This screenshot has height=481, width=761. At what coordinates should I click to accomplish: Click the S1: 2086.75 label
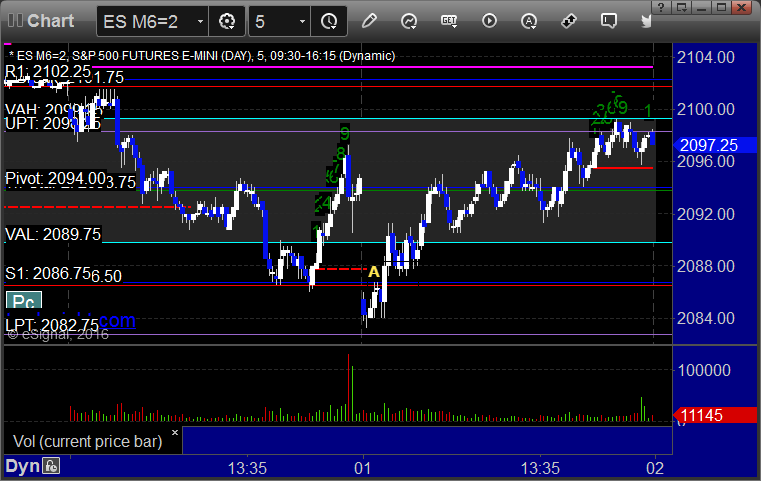click(48, 273)
